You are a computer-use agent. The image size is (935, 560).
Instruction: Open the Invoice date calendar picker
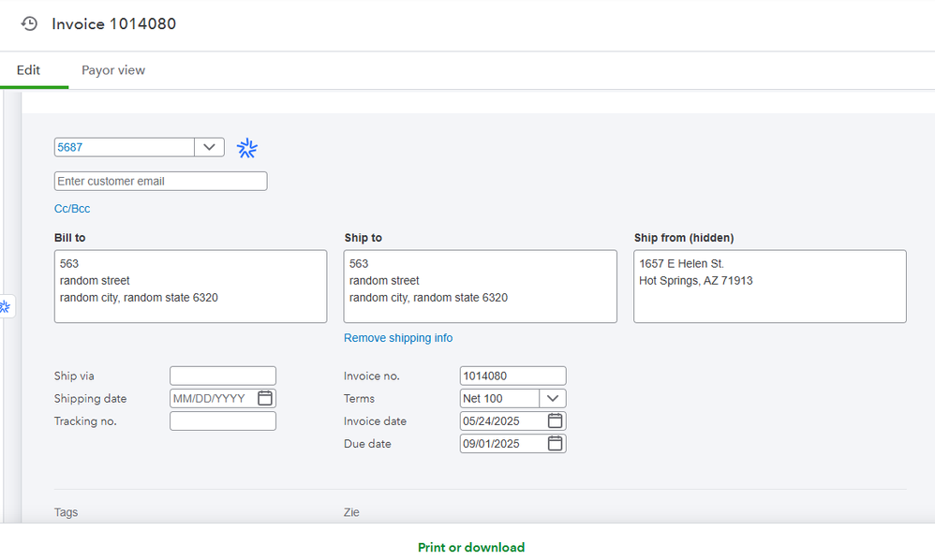point(556,420)
